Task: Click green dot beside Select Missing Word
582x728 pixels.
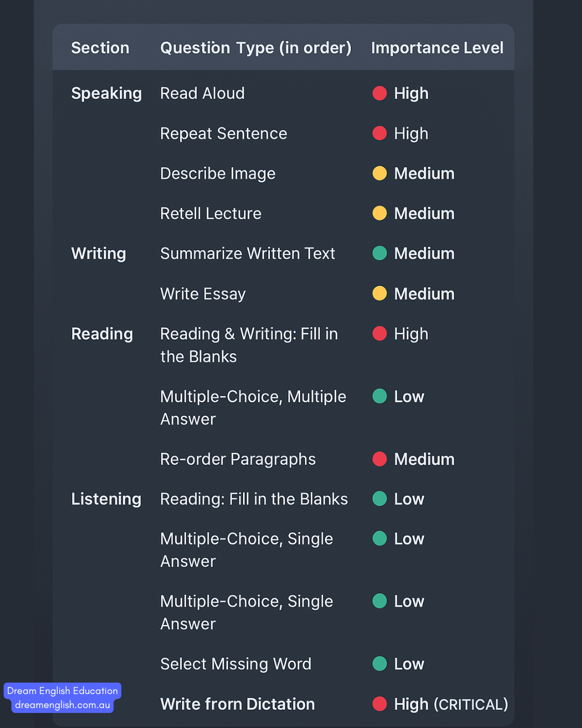Action: pyautogui.click(x=379, y=663)
